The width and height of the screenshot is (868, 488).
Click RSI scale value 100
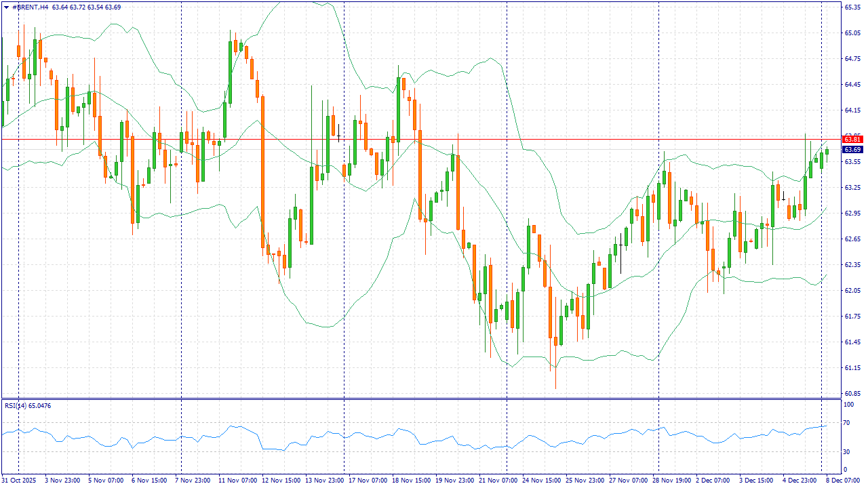(x=848, y=404)
